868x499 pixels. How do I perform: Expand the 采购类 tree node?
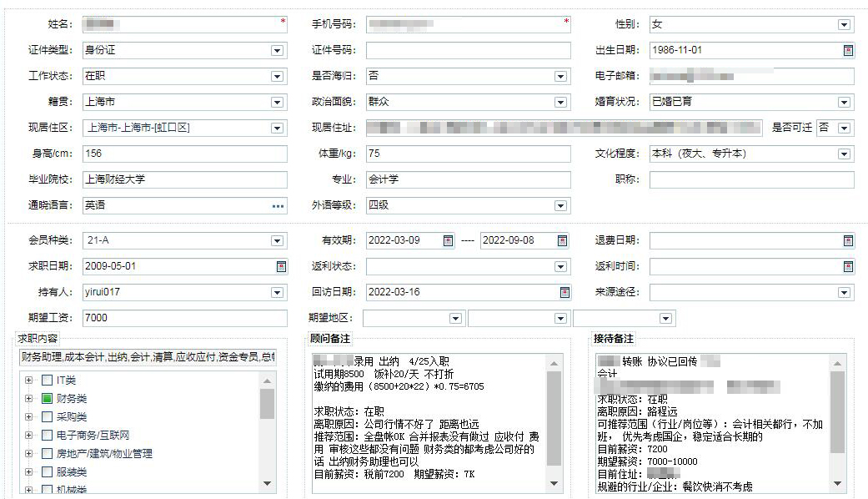coord(29,416)
